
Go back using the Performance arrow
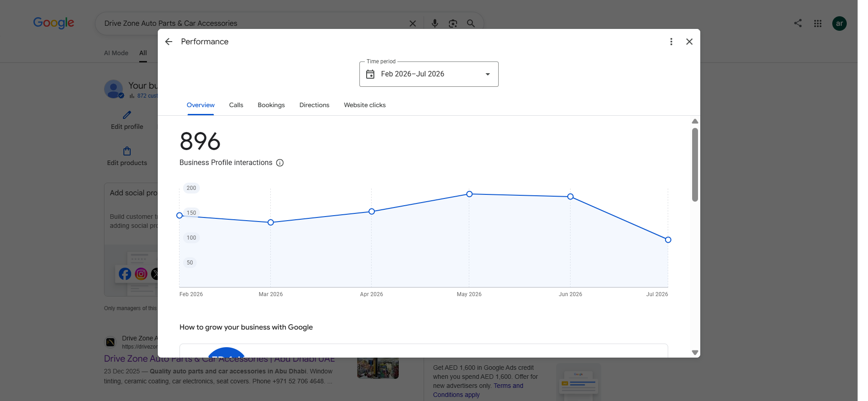169,42
